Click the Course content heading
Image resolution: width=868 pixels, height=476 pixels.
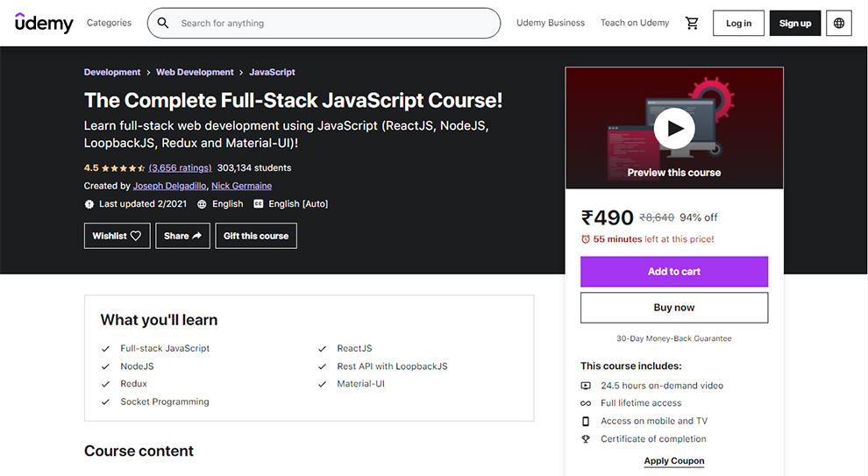pos(139,451)
